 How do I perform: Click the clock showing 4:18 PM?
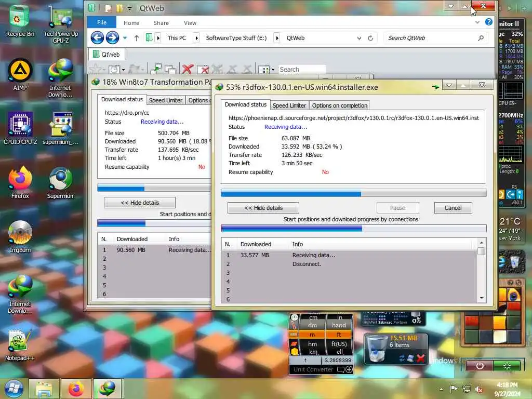coord(507,385)
